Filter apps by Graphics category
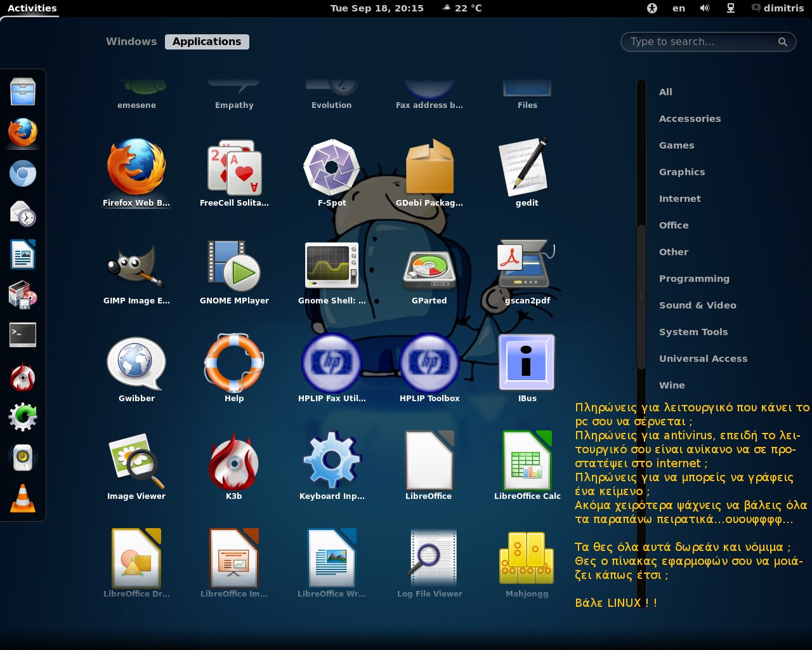This screenshot has height=650, width=812. 682,172
